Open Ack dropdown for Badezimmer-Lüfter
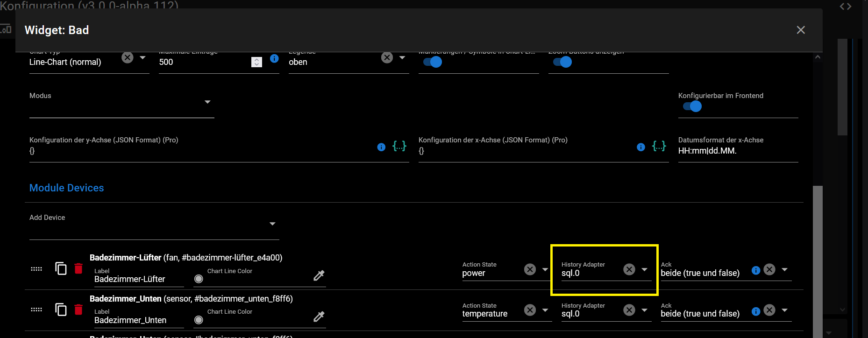This screenshot has height=338, width=868. tap(785, 269)
